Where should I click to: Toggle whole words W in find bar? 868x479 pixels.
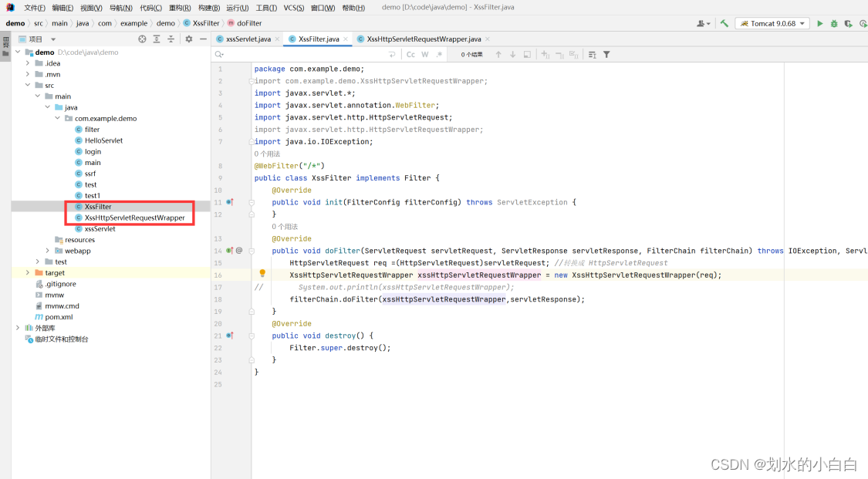tap(425, 54)
